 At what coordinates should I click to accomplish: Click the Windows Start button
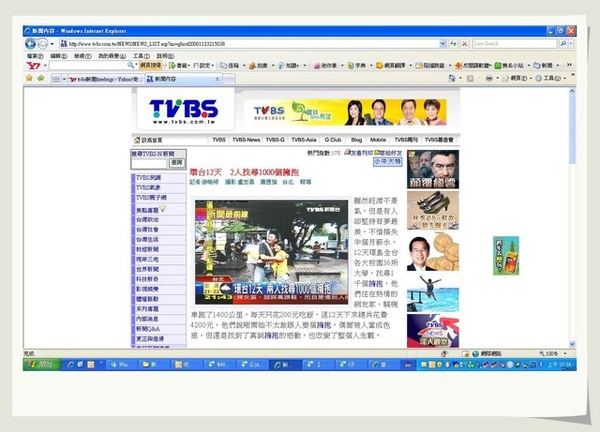42,365
